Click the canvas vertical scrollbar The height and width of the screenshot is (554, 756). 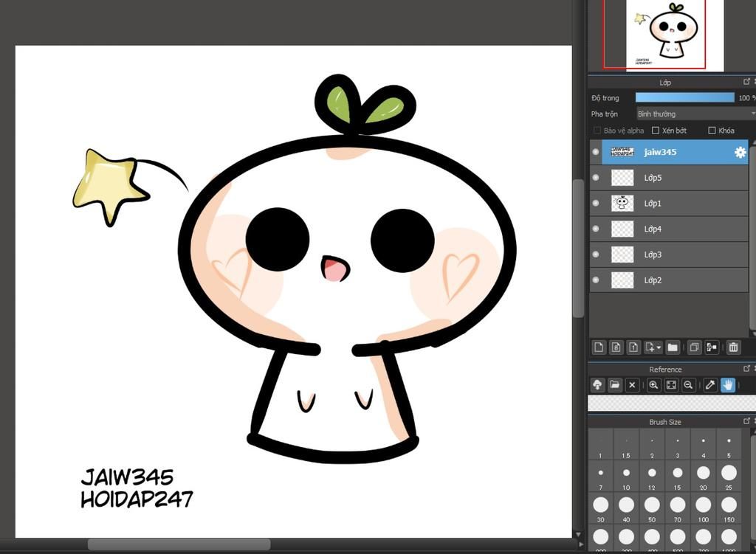pos(579,248)
